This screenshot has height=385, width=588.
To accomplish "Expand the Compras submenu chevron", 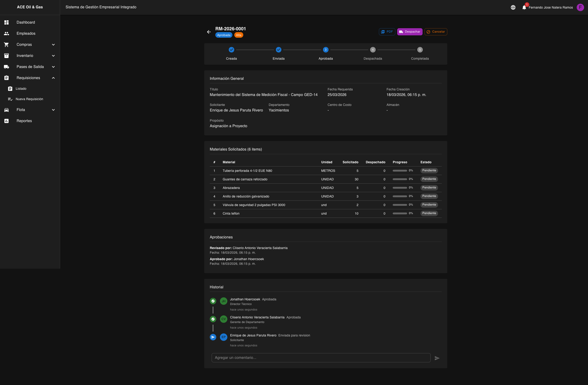I will pyautogui.click(x=53, y=44).
